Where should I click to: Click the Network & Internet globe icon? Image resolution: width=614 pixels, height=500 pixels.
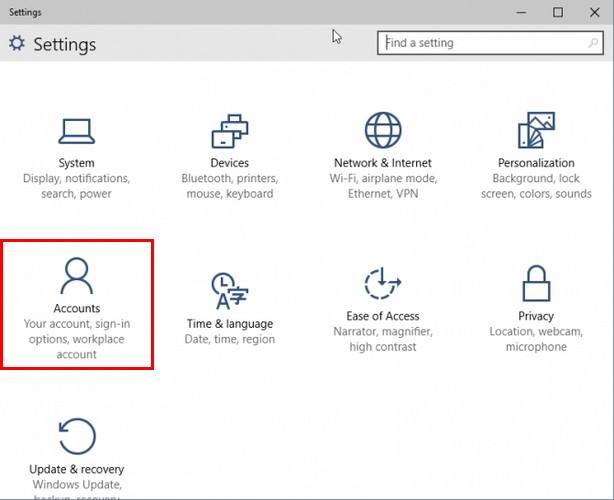click(383, 130)
